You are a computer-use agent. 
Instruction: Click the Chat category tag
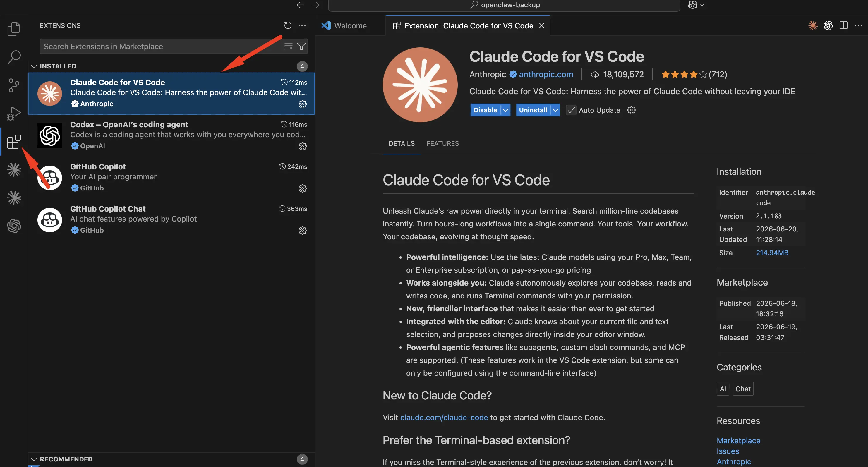pos(743,389)
